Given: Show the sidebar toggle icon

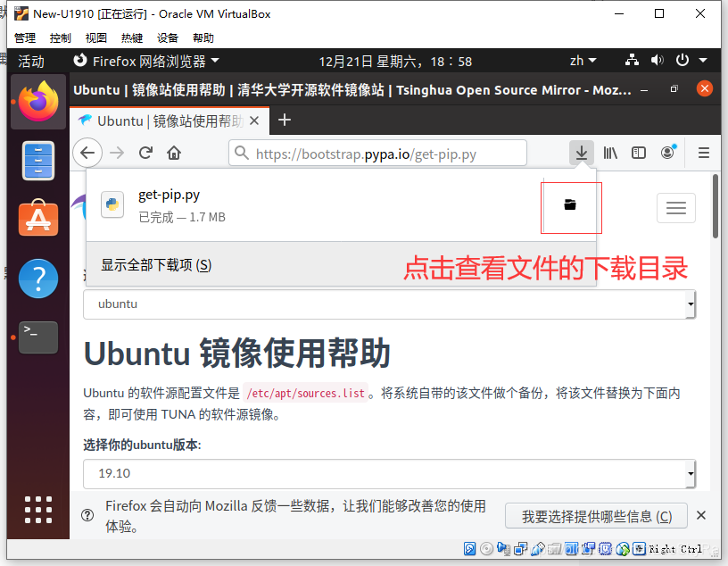Looking at the screenshot, I should [639, 153].
